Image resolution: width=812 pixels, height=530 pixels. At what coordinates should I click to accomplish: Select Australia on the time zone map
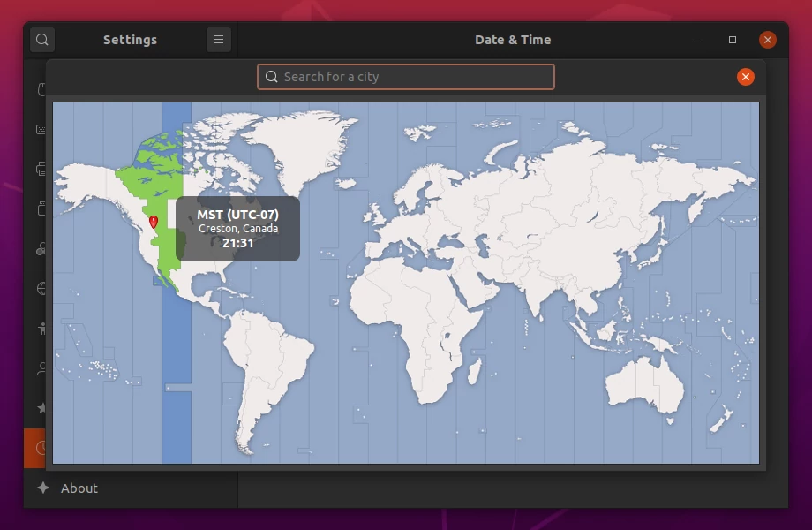tap(644, 385)
